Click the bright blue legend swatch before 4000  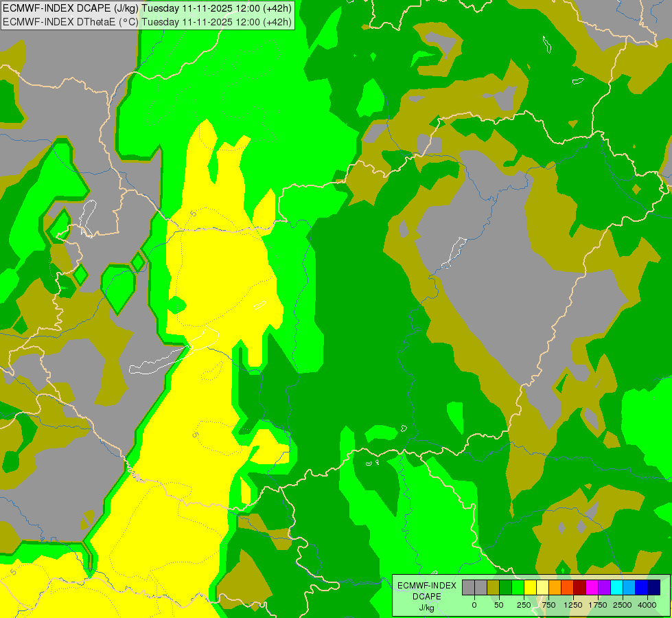coord(642,587)
